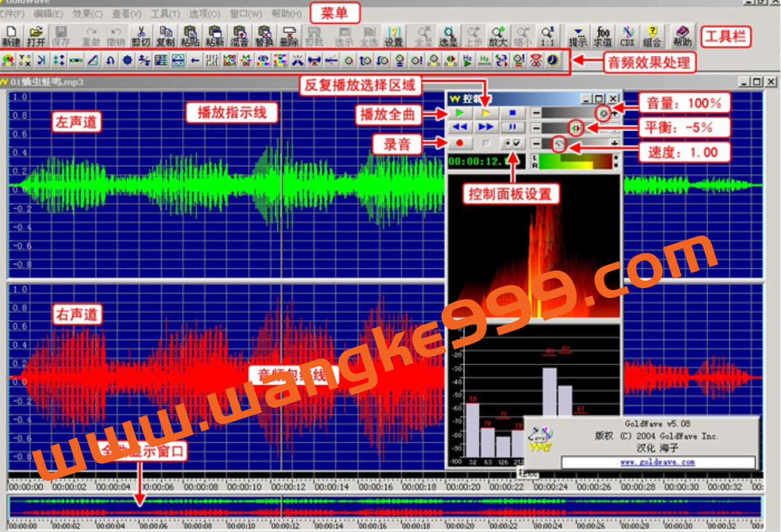Zoom in with the 放大 magnifier icon
This screenshot has height=532, width=781.
click(498, 35)
